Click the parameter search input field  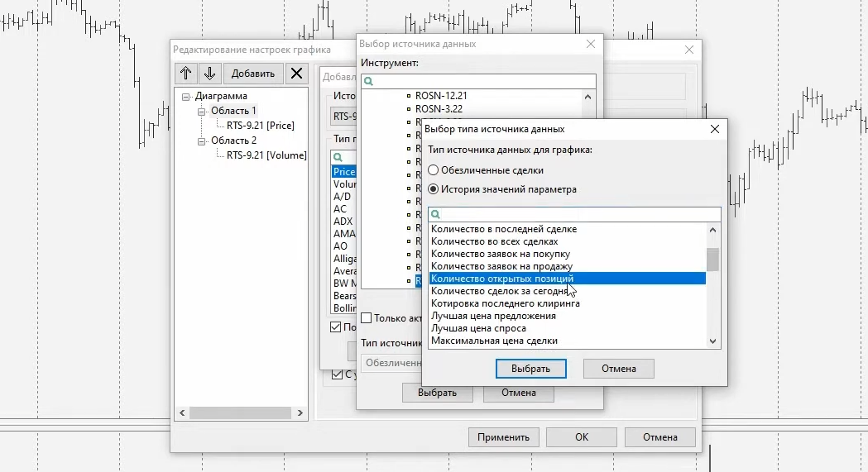click(575, 214)
